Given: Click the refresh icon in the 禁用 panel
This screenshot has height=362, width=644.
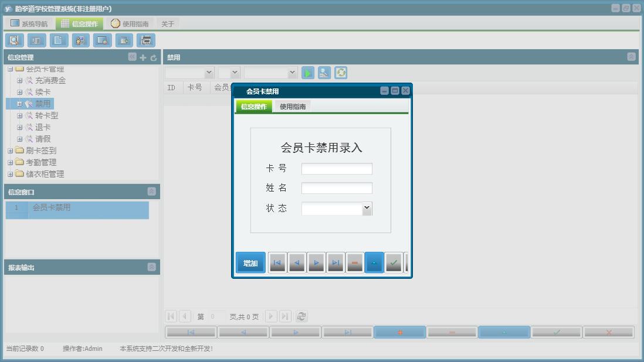Looking at the screenshot, I should point(340,72).
